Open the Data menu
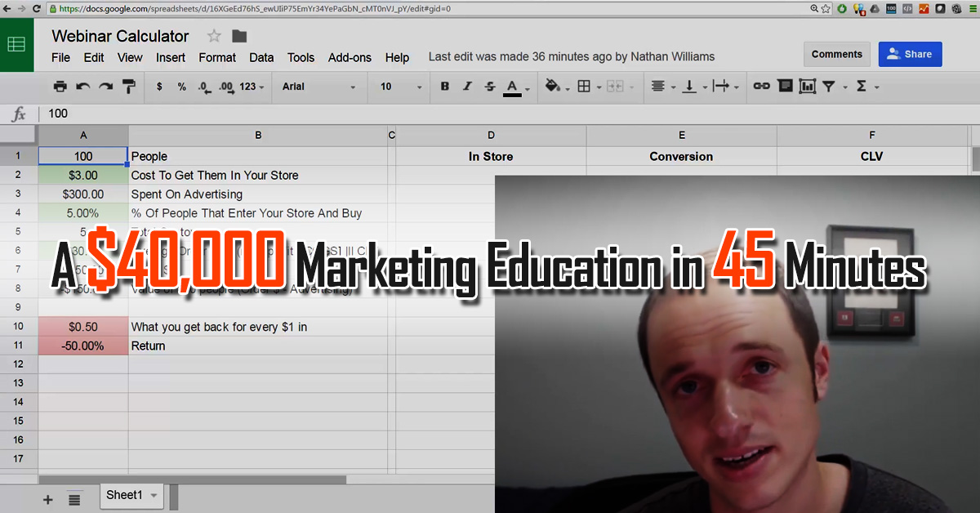Screen dimensions: 980x513 tap(261, 57)
